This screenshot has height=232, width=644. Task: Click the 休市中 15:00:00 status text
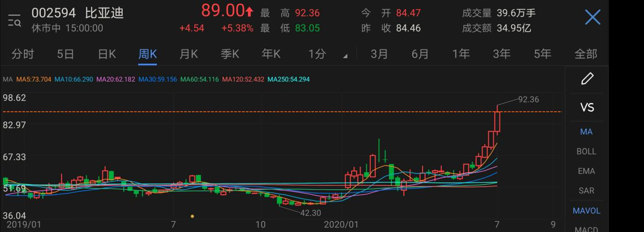67,28
